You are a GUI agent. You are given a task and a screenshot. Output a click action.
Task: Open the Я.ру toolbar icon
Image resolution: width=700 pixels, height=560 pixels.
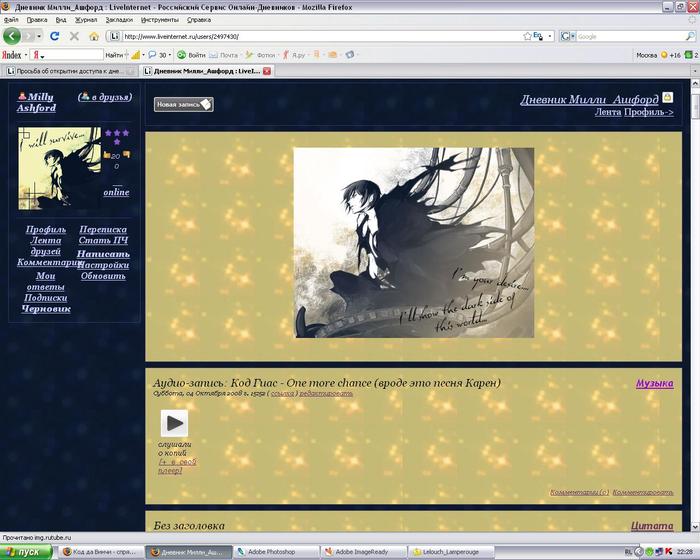(x=294, y=55)
